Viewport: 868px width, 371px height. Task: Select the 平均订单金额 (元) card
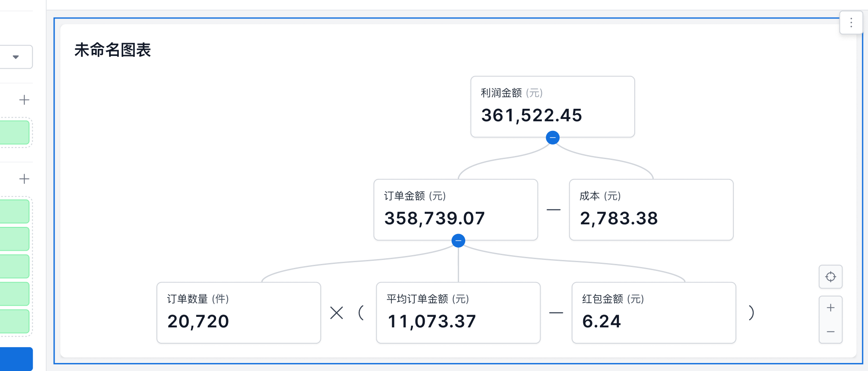tap(458, 312)
